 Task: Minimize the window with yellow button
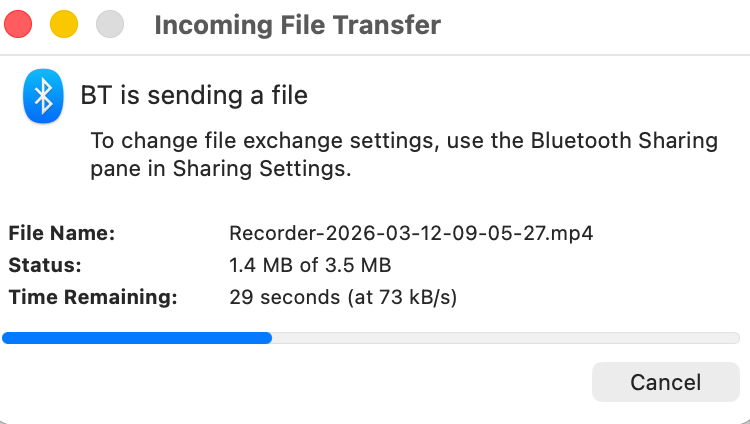63,25
